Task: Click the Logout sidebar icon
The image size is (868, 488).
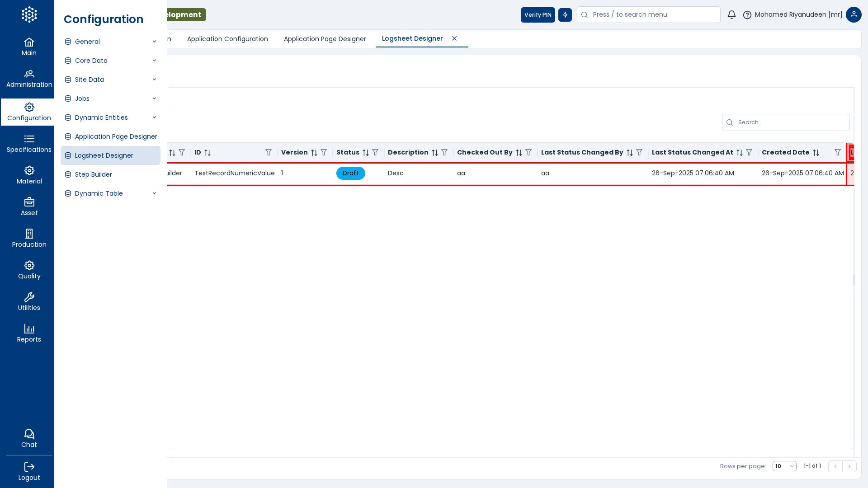Action: (x=29, y=471)
